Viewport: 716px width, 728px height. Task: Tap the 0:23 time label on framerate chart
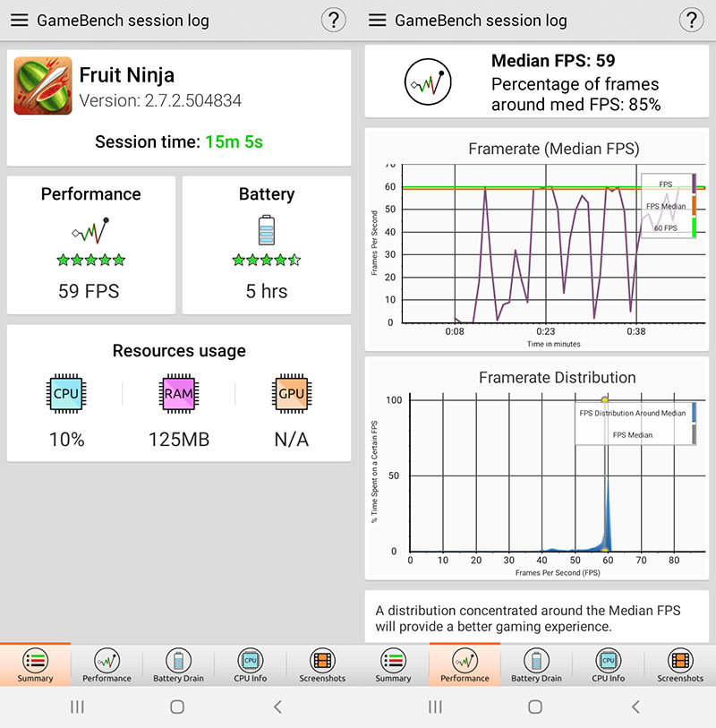click(545, 331)
